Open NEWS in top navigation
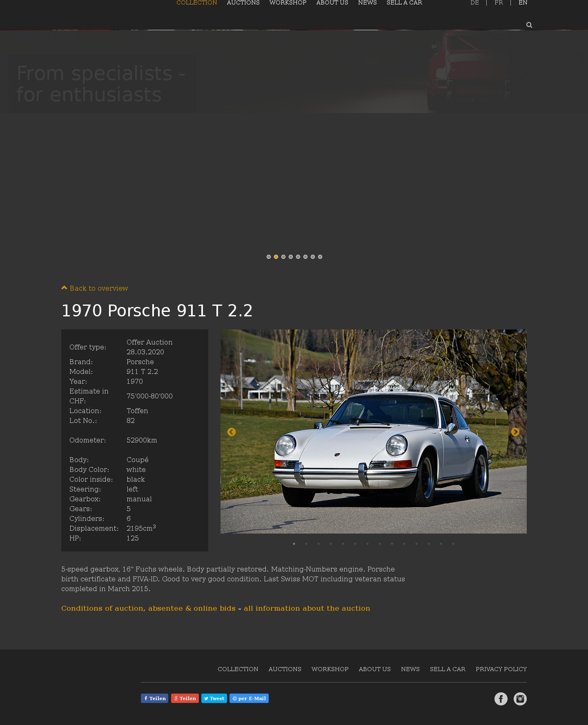588x725 pixels. [367, 3]
